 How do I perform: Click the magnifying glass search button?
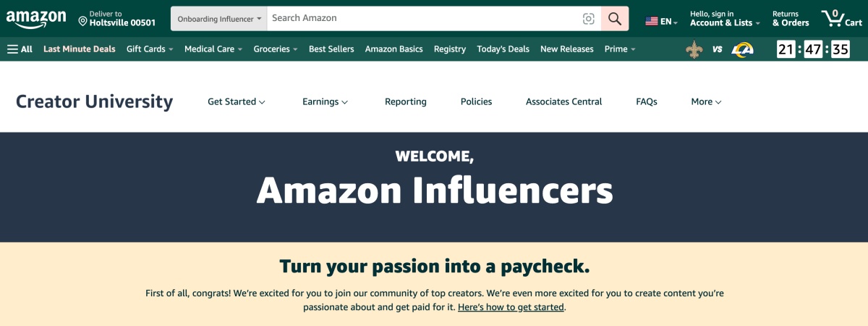coord(615,19)
